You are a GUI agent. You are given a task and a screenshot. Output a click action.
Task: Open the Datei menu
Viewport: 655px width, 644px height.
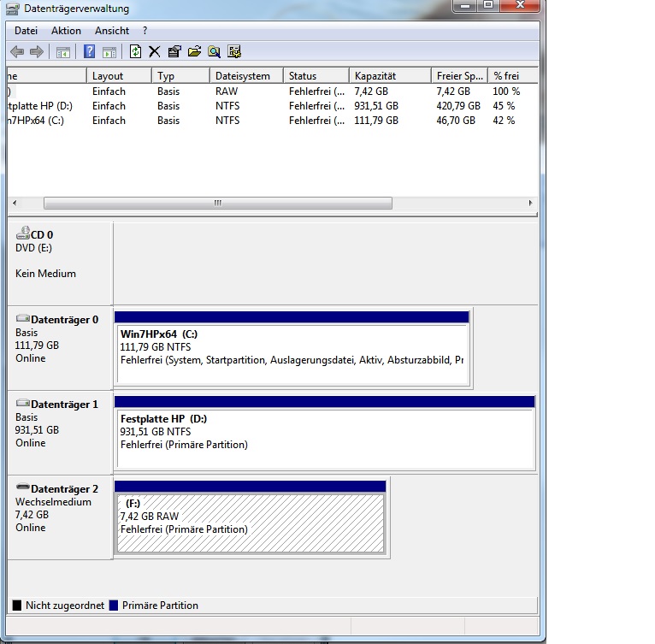[x=26, y=31]
